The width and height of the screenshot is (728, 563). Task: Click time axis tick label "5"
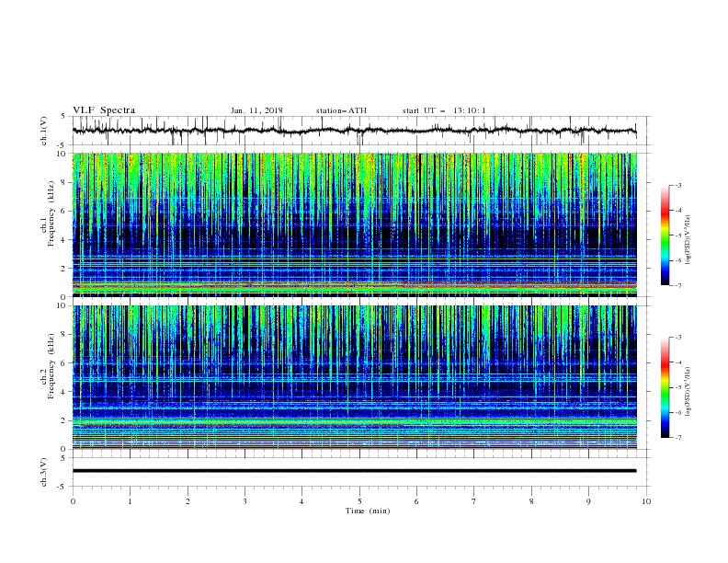tap(359, 501)
